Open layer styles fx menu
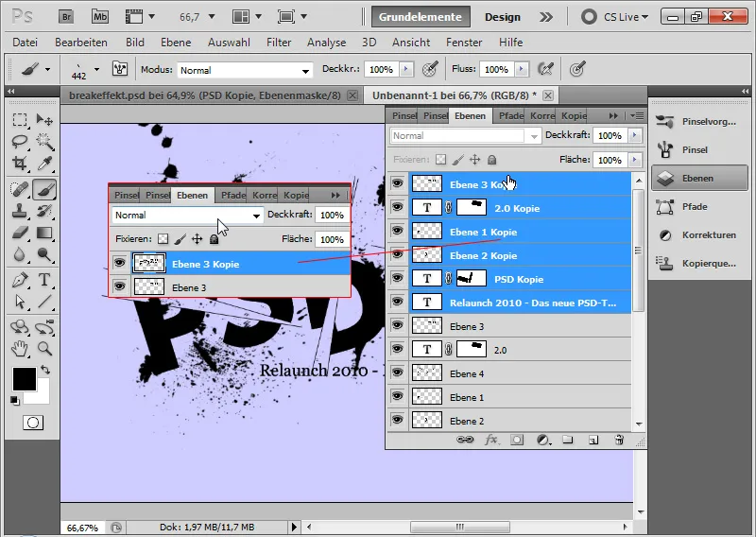The height and width of the screenshot is (537, 756). (x=491, y=440)
